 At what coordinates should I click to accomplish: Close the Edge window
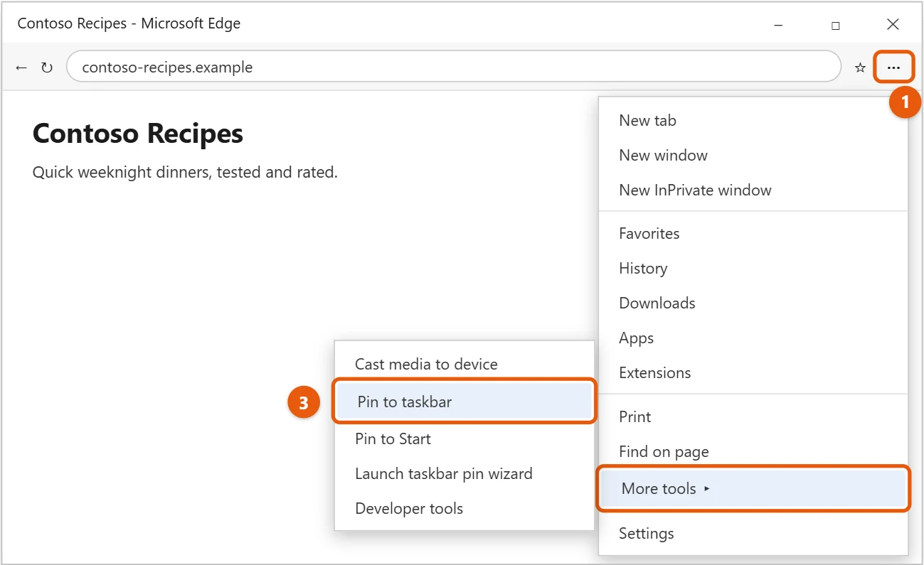(x=893, y=24)
